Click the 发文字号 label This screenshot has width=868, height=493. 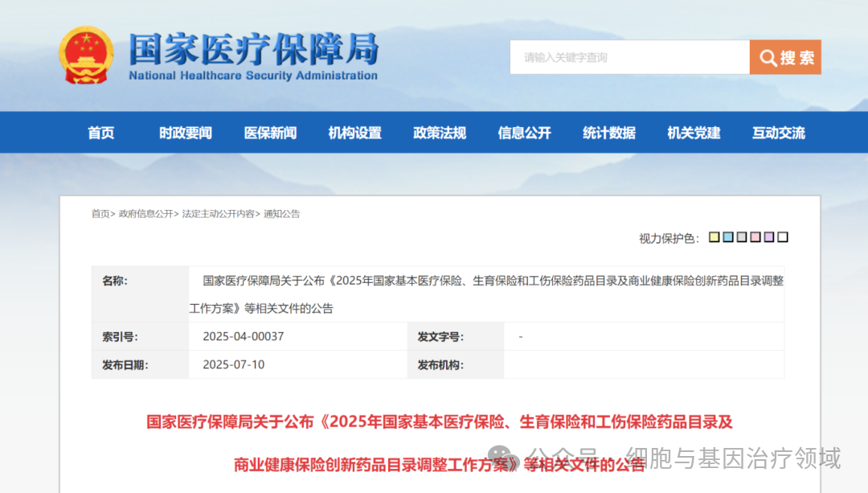440,337
